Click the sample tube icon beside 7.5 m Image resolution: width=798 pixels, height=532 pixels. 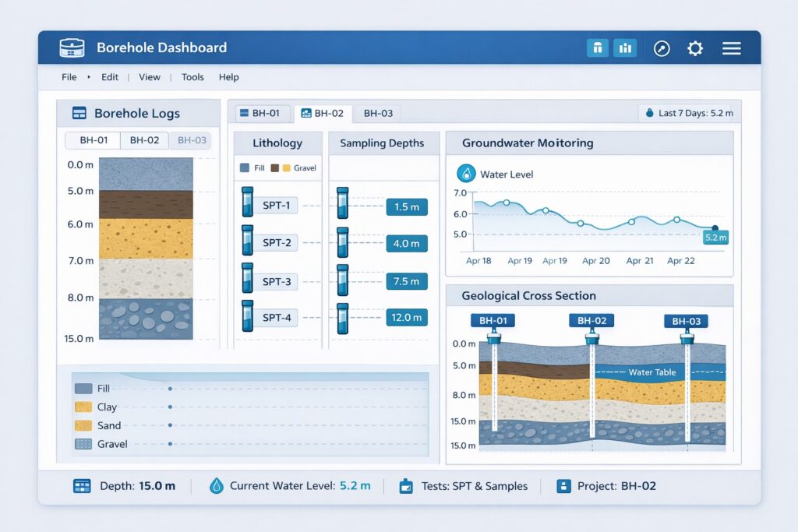[x=343, y=280]
